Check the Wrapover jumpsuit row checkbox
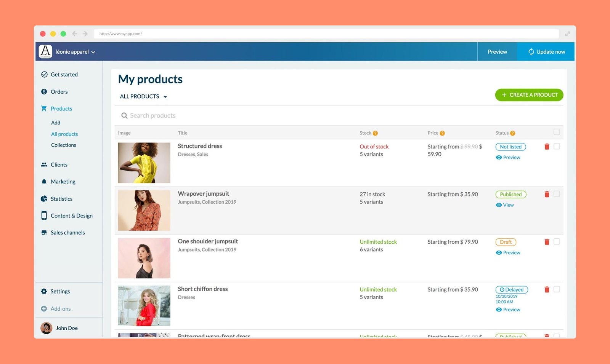610x364 pixels. pos(557,194)
